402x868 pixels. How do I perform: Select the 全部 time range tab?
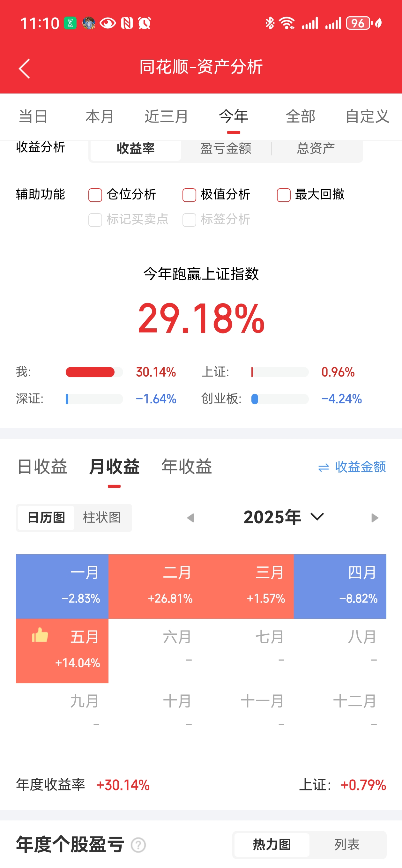coord(300,116)
